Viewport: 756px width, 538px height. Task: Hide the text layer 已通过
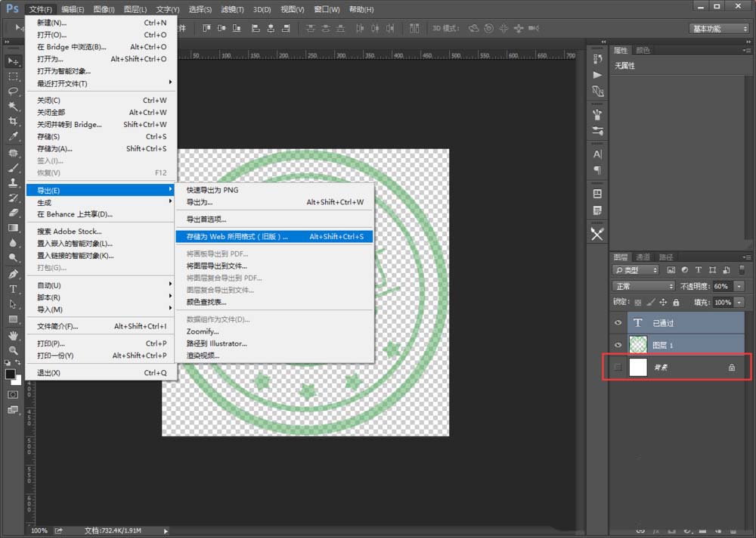pyautogui.click(x=618, y=323)
